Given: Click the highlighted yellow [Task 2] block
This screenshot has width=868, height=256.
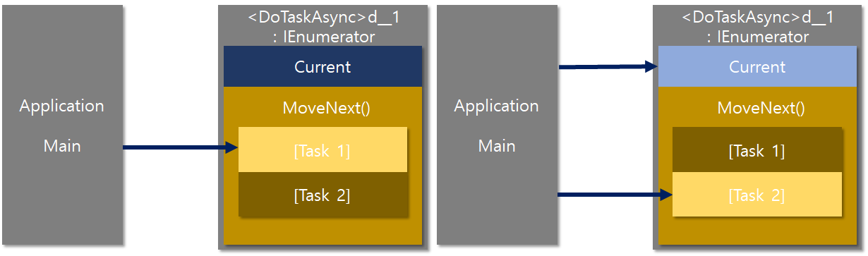Looking at the screenshot, I should 757,195.
